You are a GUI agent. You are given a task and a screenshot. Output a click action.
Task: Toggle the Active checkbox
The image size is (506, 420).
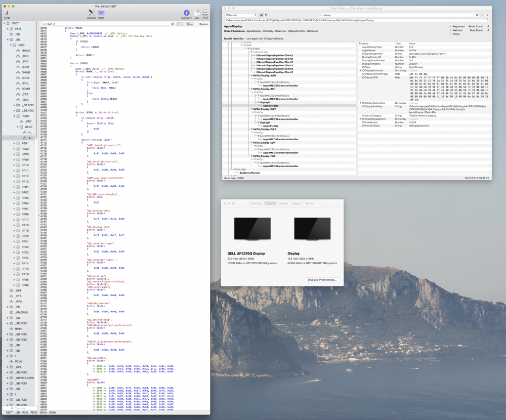pyautogui.click(x=450, y=34)
